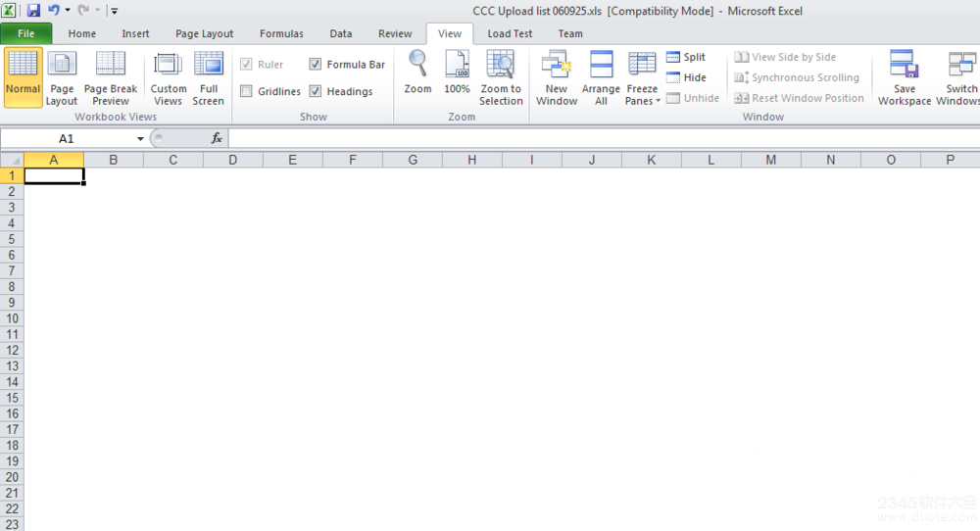This screenshot has height=531, width=980.
Task: Switch to Normal workbook view
Action: pos(24,77)
